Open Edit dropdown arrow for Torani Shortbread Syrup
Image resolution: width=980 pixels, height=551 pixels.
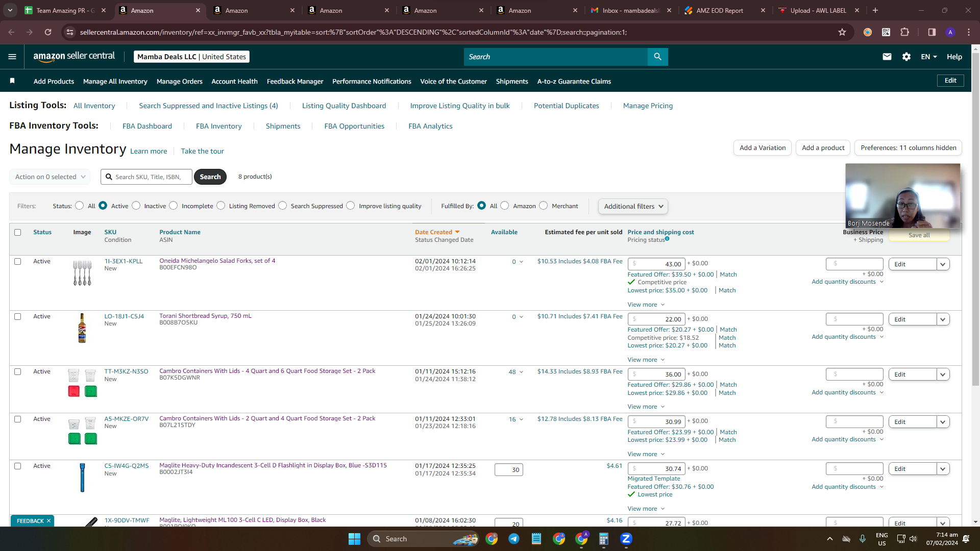943,319
